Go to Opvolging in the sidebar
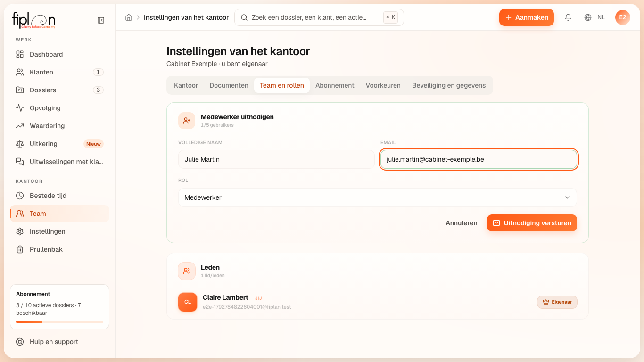The width and height of the screenshot is (644, 362). (x=59, y=108)
